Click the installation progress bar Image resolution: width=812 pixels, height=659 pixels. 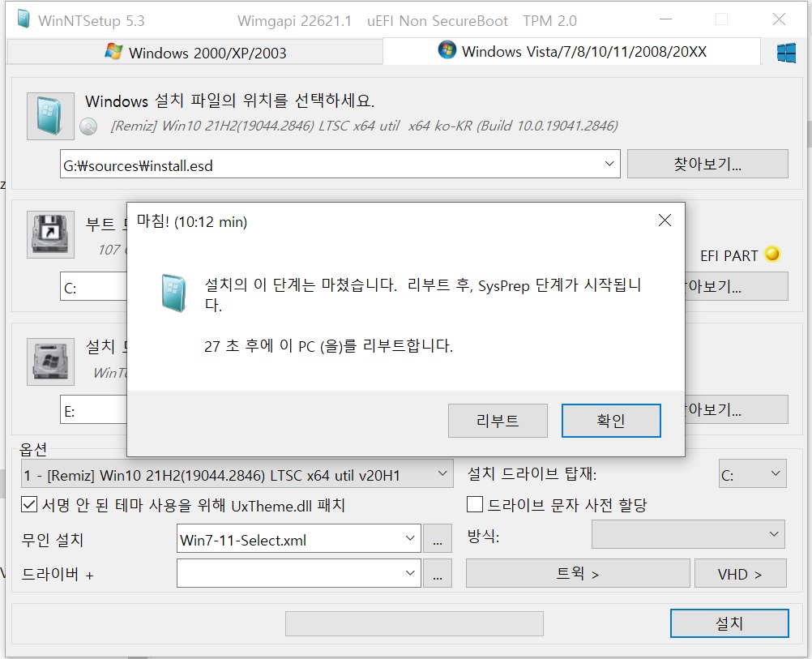[x=414, y=623]
